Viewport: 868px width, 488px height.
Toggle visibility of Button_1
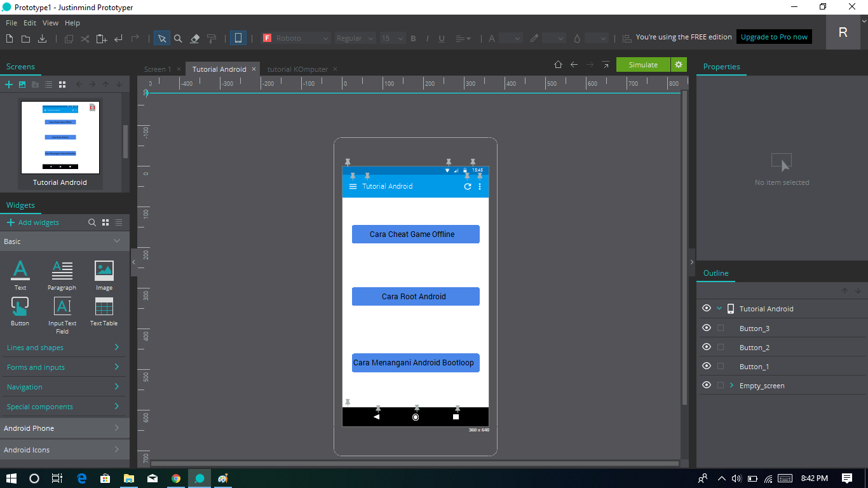pos(706,366)
